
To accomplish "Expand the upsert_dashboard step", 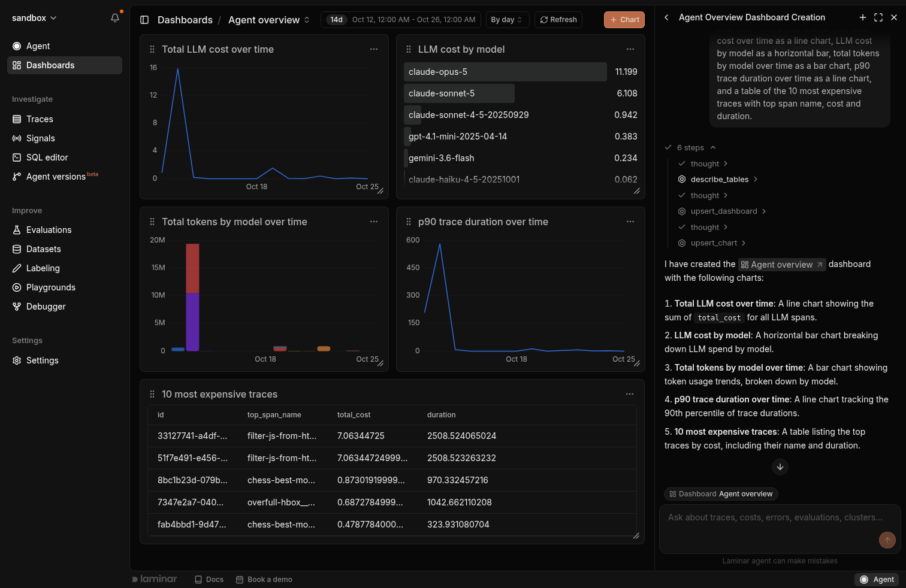I will coord(722,211).
